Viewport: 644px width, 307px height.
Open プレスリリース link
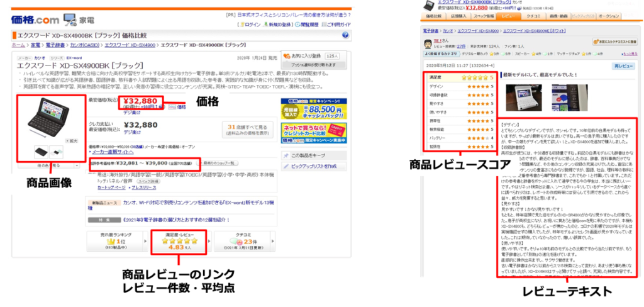143,187
